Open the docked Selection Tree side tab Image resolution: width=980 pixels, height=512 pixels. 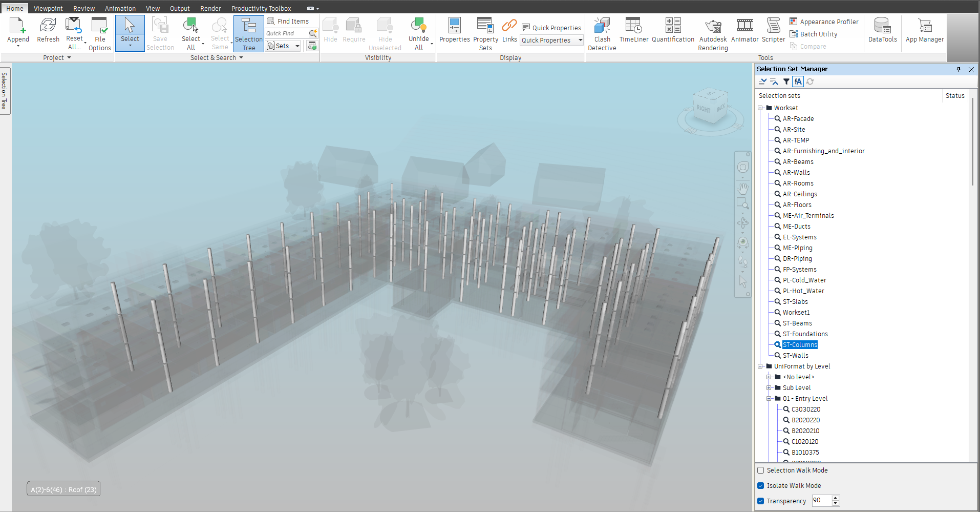(x=5, y=91)
